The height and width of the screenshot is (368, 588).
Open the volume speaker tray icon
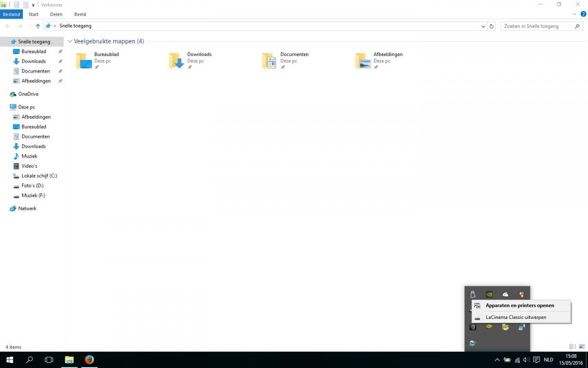[526, 360]
